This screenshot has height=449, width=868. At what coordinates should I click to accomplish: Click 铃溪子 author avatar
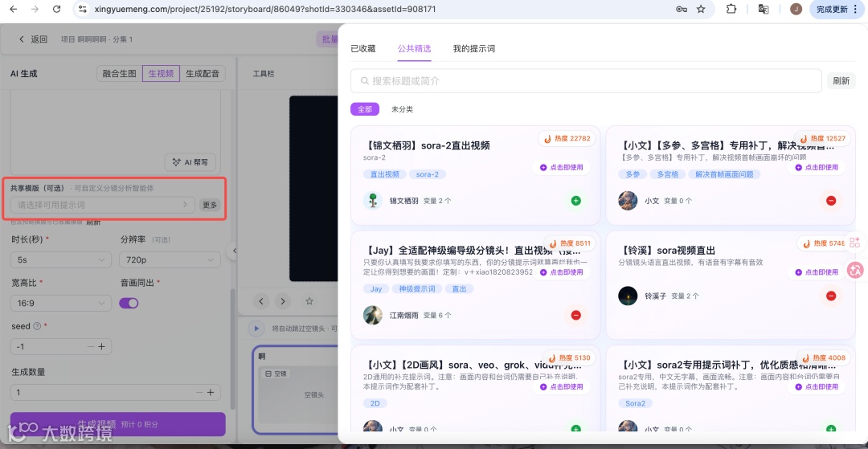pyautogui.click(x=628, y=296)
